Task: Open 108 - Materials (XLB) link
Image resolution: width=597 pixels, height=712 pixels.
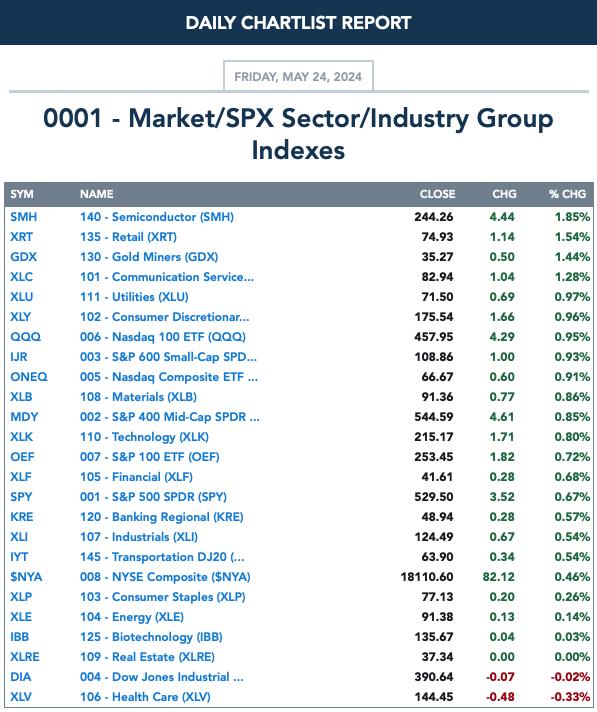Action: tap(138, 396)
